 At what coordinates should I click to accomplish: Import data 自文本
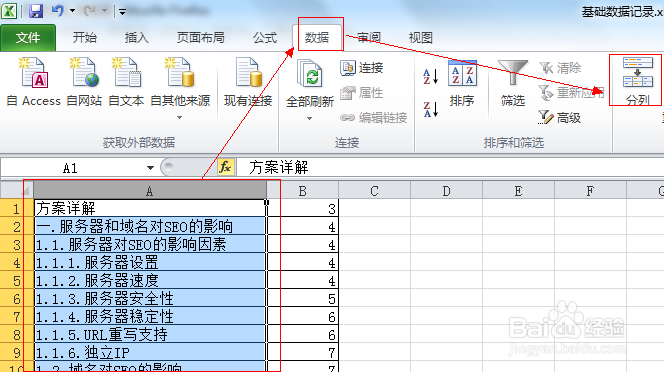click(126, 83)
